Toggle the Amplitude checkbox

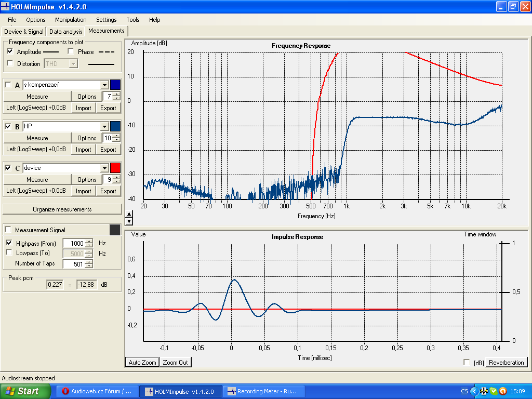(10, 51)
